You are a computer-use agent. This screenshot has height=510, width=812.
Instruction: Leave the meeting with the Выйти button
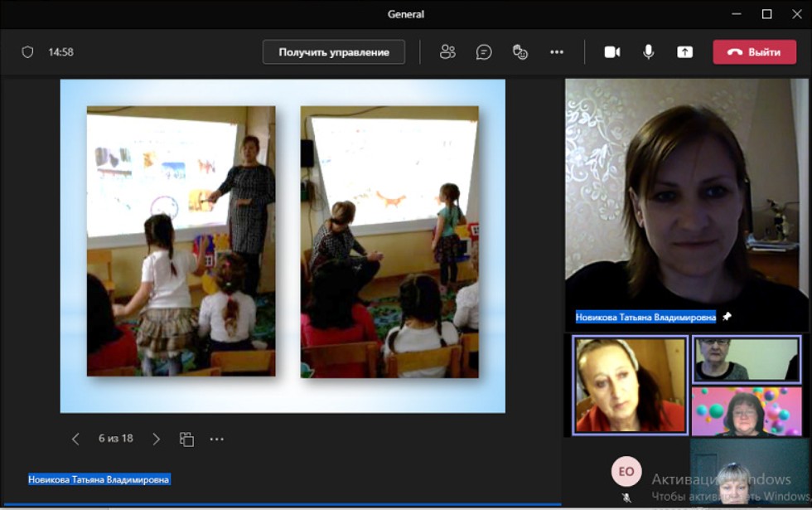[x=754, y=52]
